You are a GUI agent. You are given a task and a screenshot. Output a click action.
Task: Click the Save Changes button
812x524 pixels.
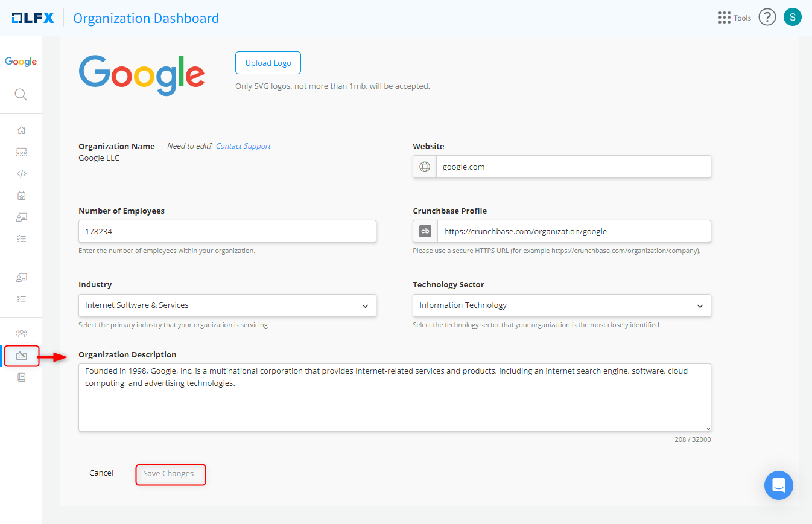[170, 474]
